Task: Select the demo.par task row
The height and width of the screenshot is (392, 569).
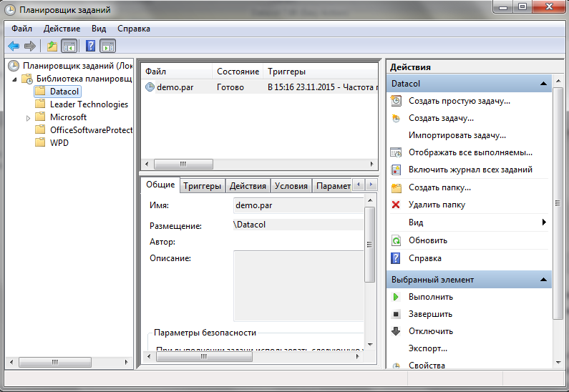Action: tap(259, 87)
